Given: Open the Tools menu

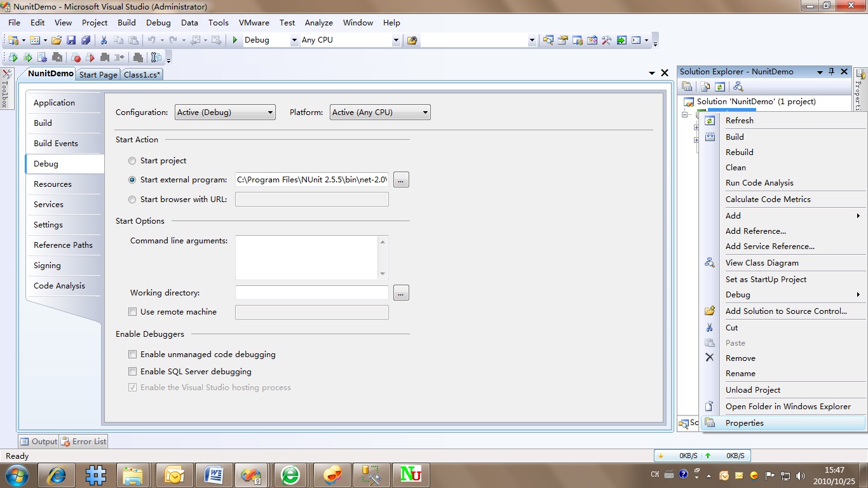Looking at the screenshot, I should tap(218, 22).
